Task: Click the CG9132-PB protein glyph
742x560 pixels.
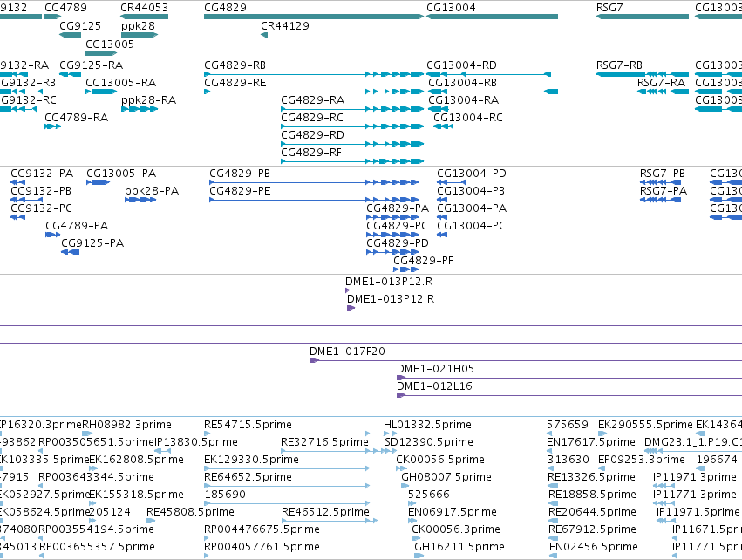Action: pos(26,200)
